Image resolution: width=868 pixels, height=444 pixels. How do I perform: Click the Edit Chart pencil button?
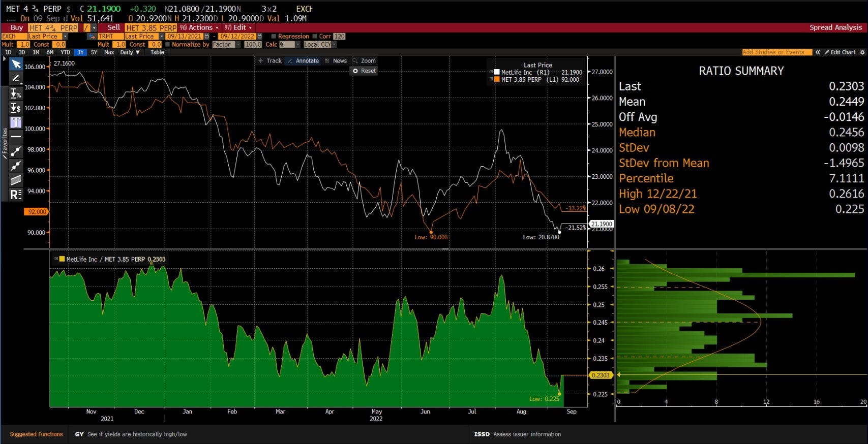tap(840, 52)
